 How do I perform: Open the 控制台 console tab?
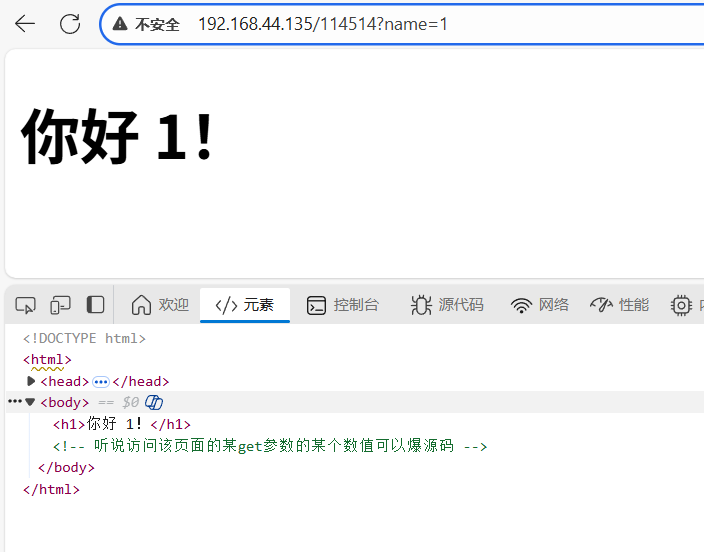tap(343, 305)
